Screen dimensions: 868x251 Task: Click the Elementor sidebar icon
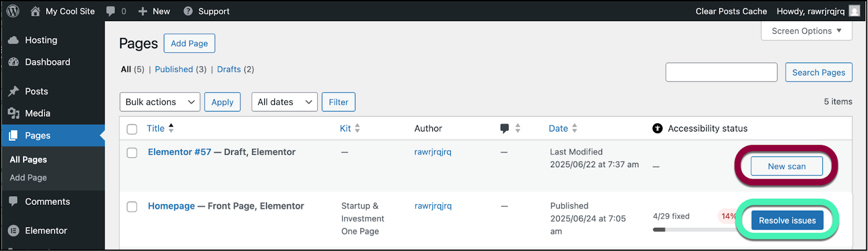pos(14,230)
